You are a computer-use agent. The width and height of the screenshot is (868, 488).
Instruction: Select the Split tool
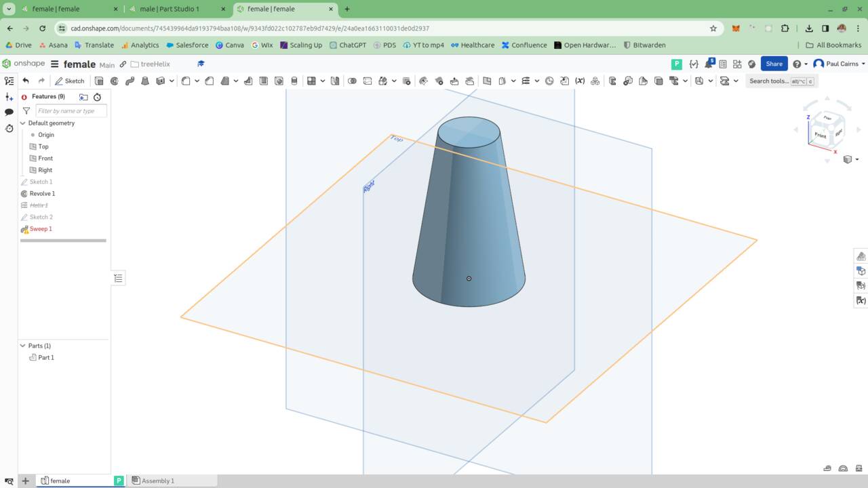pos(368,81)
